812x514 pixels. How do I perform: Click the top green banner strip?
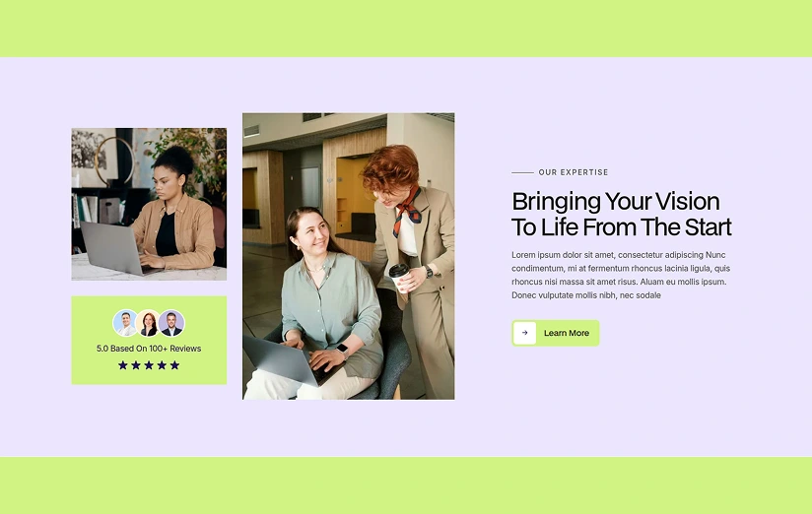pyautogui.click(x=406, y=29)
